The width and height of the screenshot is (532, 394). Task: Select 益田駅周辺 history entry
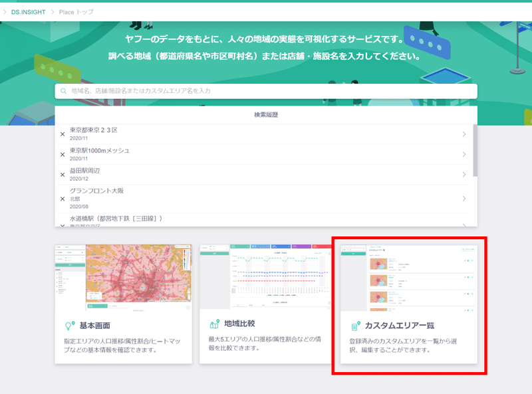(85, 171)
